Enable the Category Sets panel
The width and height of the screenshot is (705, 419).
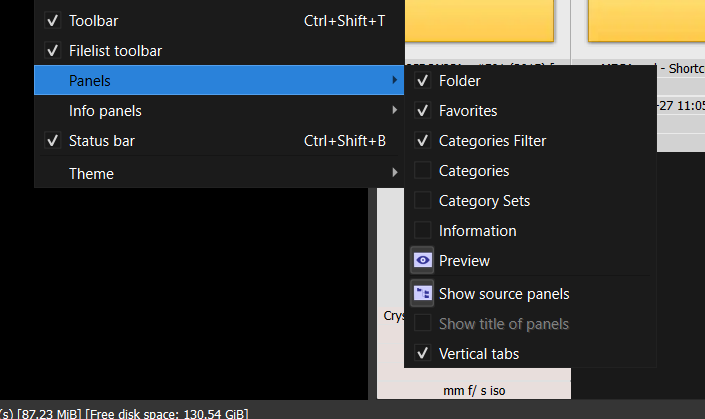point(422,201)
